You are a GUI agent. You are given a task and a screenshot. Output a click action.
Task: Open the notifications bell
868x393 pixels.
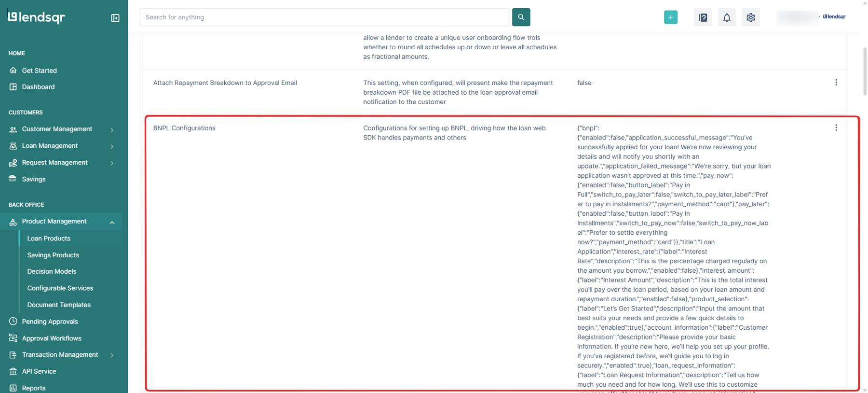[x=727, y=17]
